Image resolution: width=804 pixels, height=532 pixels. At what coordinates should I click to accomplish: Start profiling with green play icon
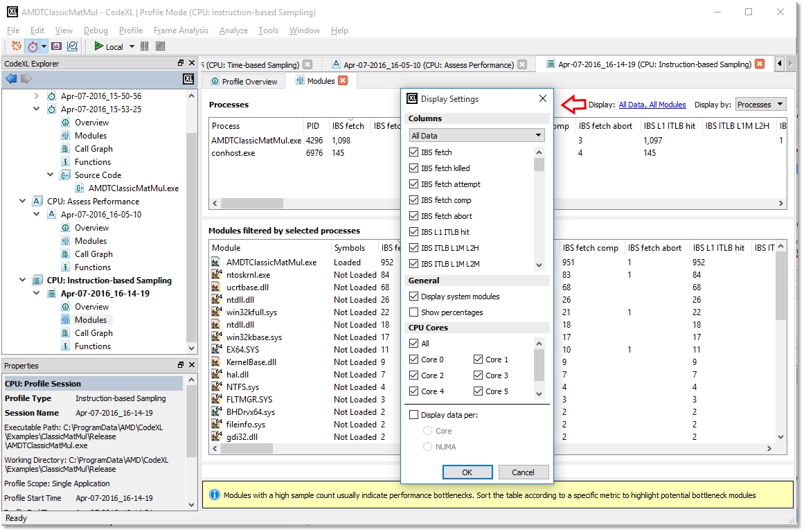pos(98,46)
